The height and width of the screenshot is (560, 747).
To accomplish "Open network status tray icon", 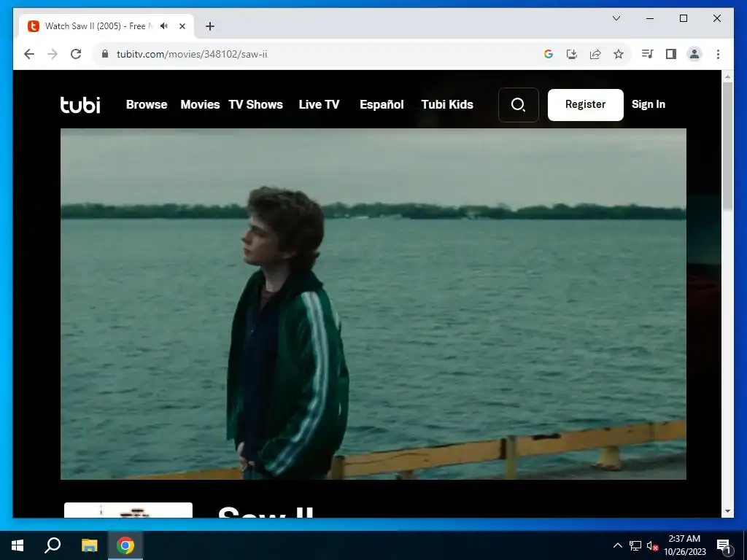I will point(635,545).
